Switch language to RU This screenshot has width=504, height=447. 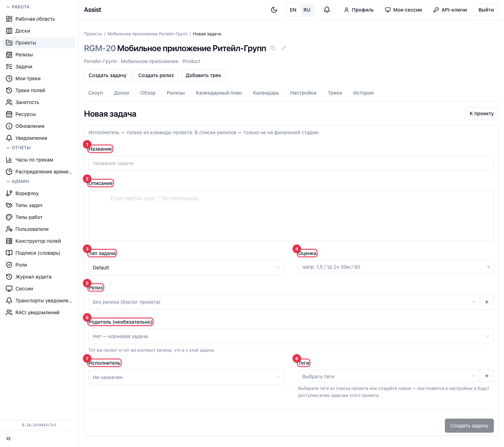click(x=307, y=10)
